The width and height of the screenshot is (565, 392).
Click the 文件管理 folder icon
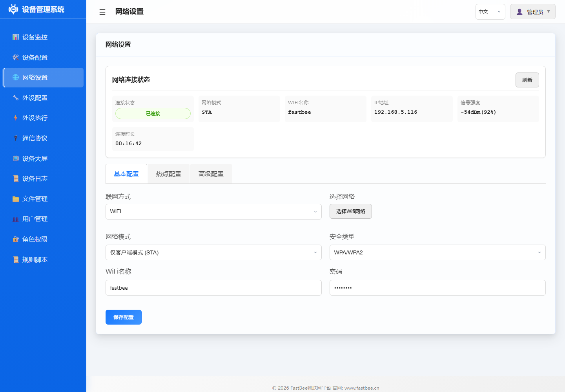pos(16,199)
